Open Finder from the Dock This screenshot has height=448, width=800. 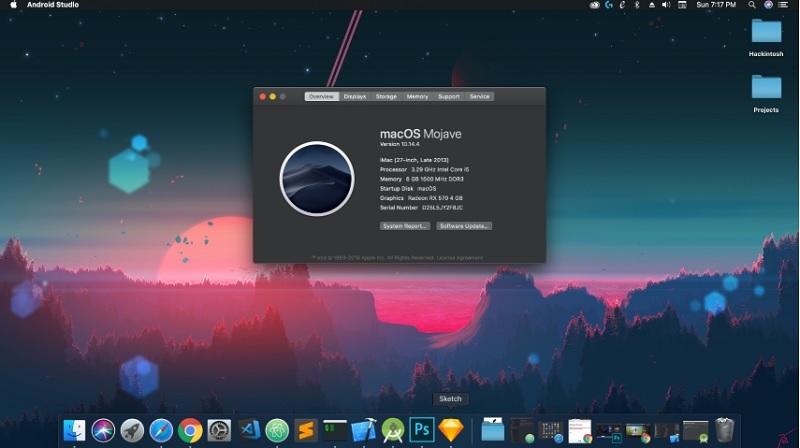pos(74,430)
